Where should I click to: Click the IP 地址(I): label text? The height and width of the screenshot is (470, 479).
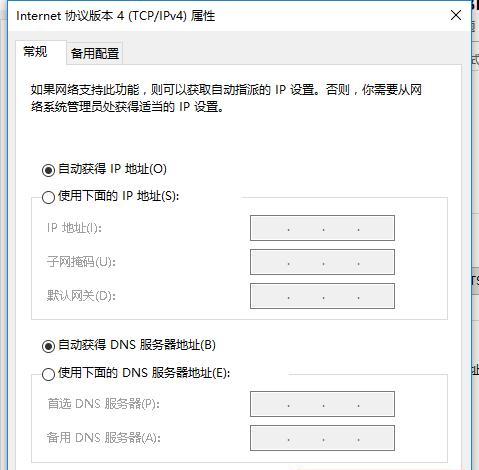click(74, 228)
